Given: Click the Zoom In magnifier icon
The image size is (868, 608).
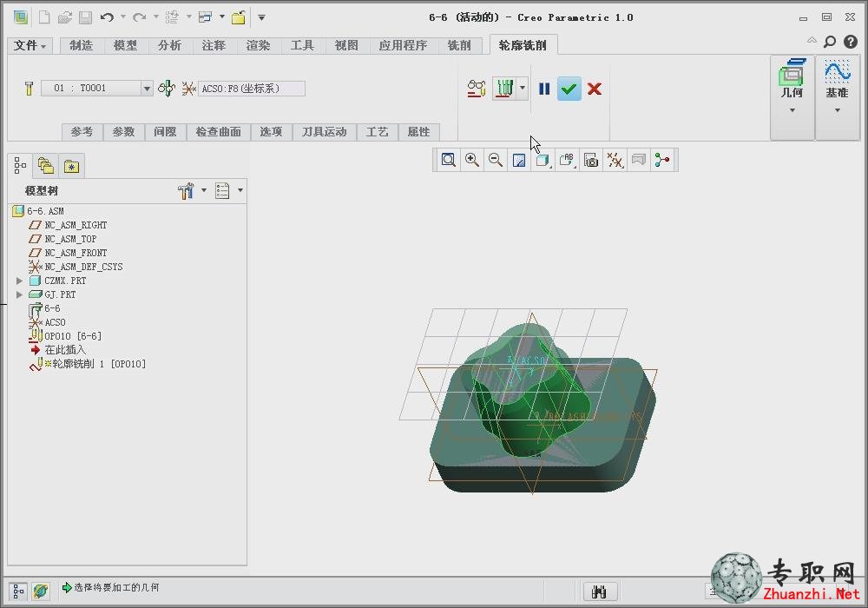Looking at the screenshot, I should click(472, 160).
